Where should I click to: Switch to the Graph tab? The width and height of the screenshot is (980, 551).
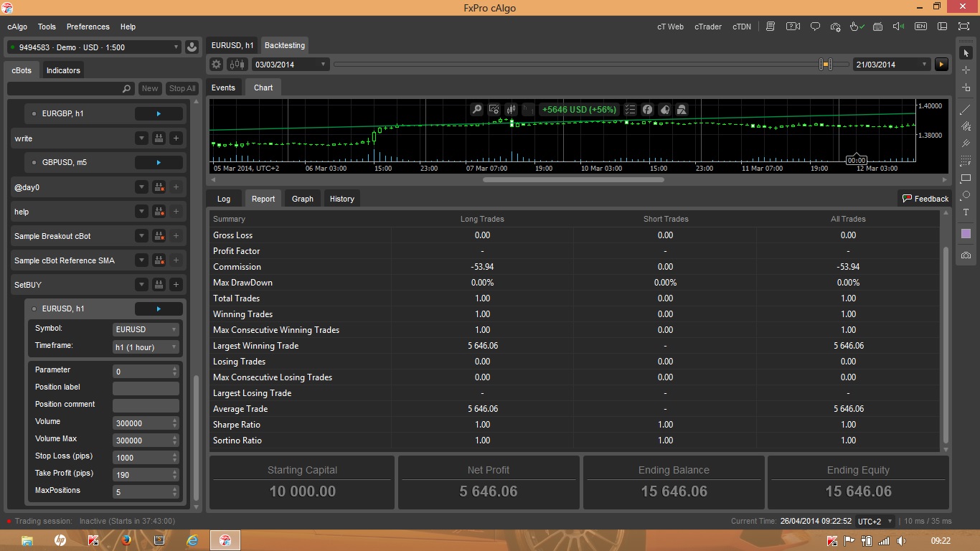point(303,199)
